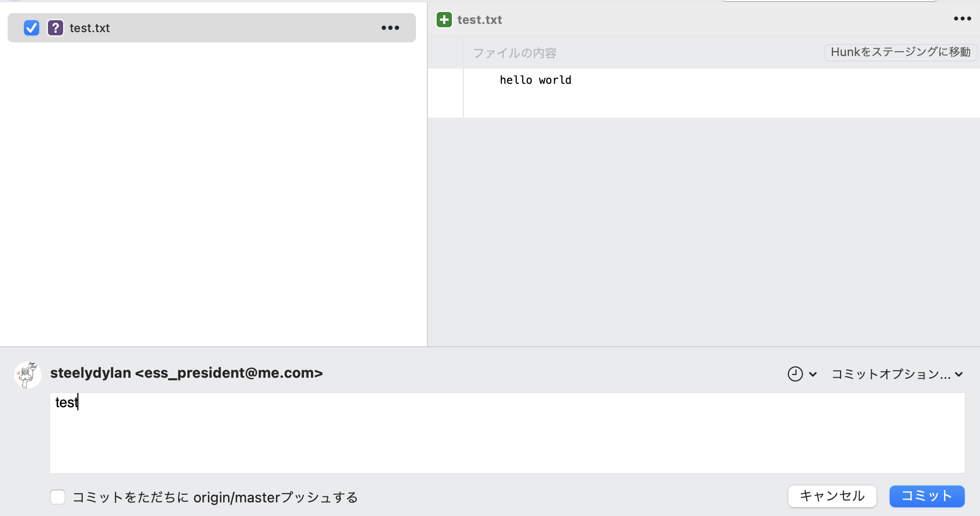The width and height of the screenshot is (980, 516).
Task: Click the commit message history clock icon
Action: pos(794,374)
